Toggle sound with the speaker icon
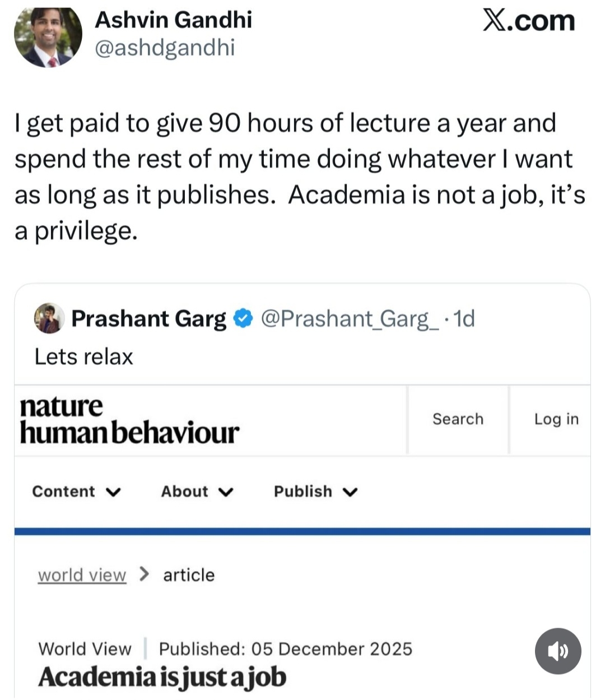The image size is (605, 700). click(558, 651)
